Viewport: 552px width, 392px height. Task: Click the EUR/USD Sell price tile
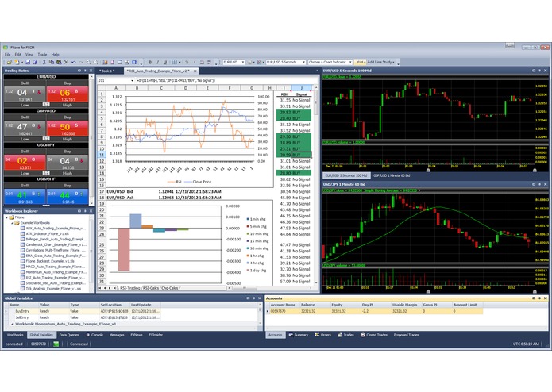[25, 94]
